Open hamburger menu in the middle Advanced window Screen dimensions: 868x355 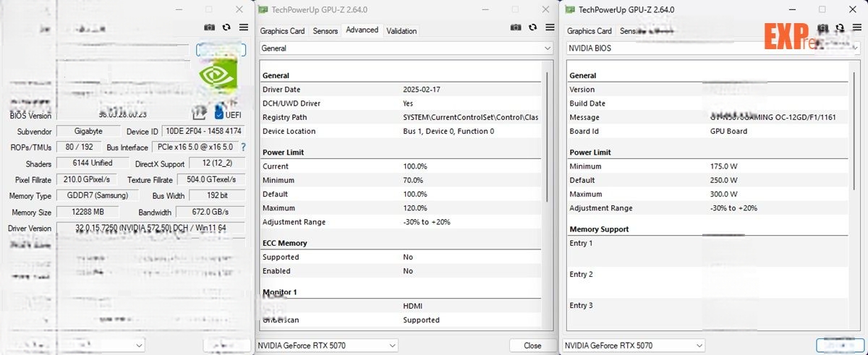tap(551, 27)
